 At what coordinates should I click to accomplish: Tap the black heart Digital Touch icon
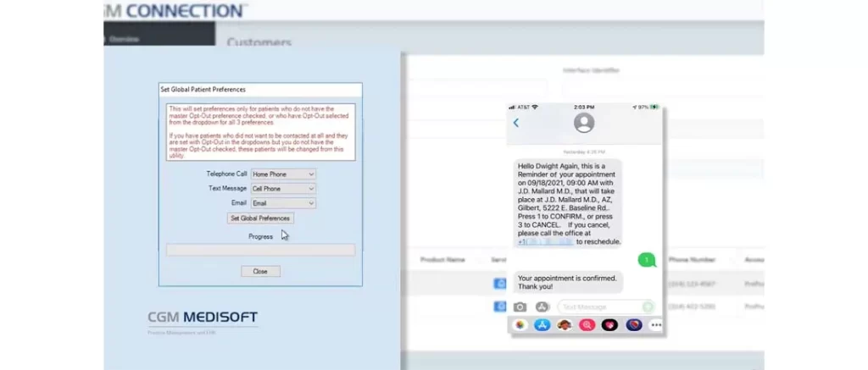tap(609, 325)
